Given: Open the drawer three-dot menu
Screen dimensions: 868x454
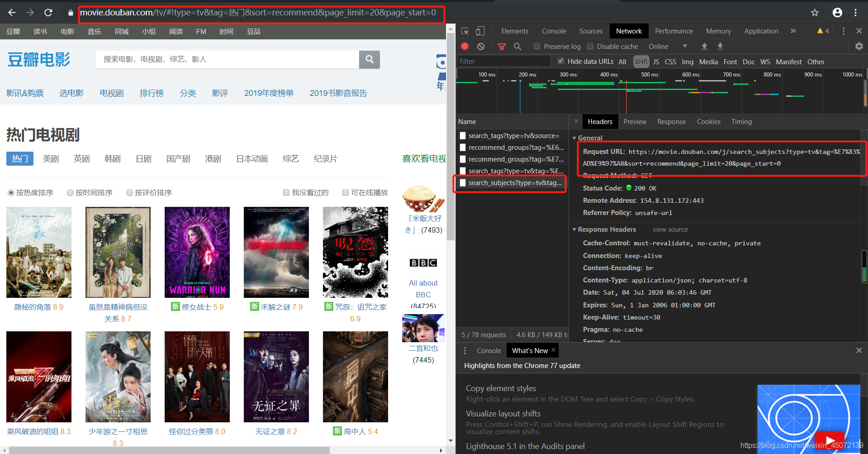Looking at the screenshot, I should [465, 350].
